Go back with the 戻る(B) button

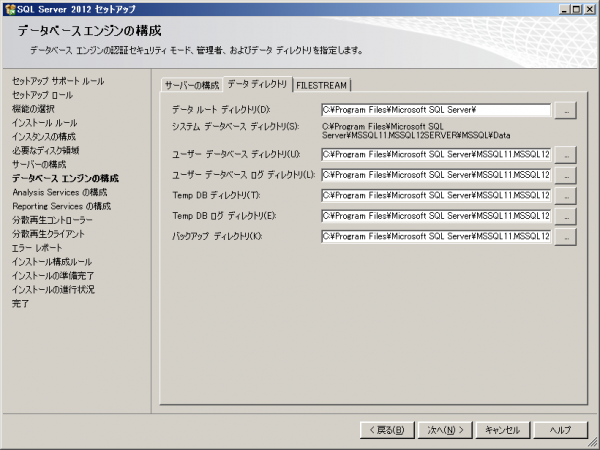tap(385, 429)
